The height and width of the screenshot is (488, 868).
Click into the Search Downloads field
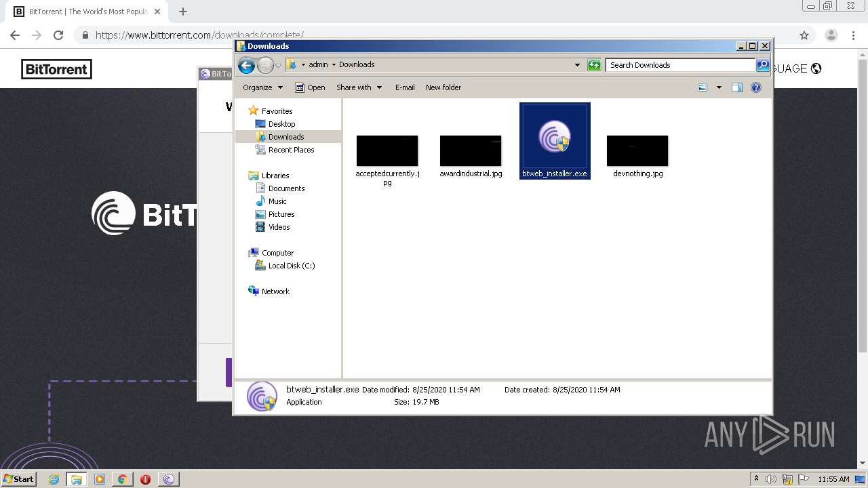tap(680, 65)
